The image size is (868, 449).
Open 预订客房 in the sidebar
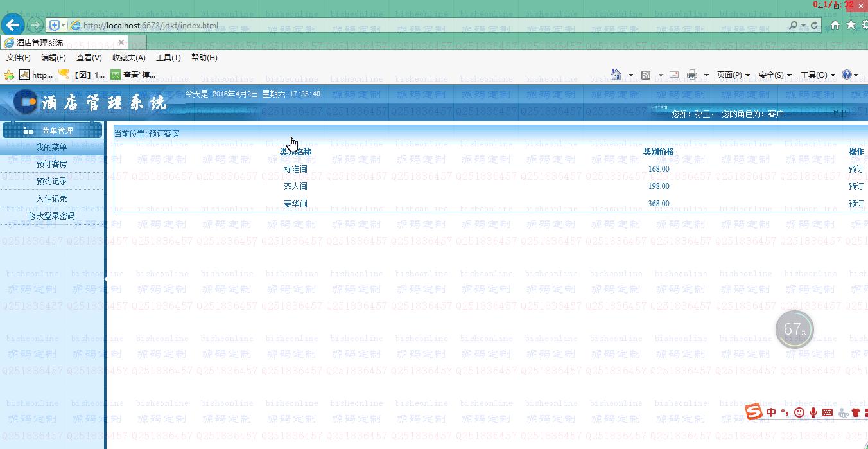[x=51, y=164]
